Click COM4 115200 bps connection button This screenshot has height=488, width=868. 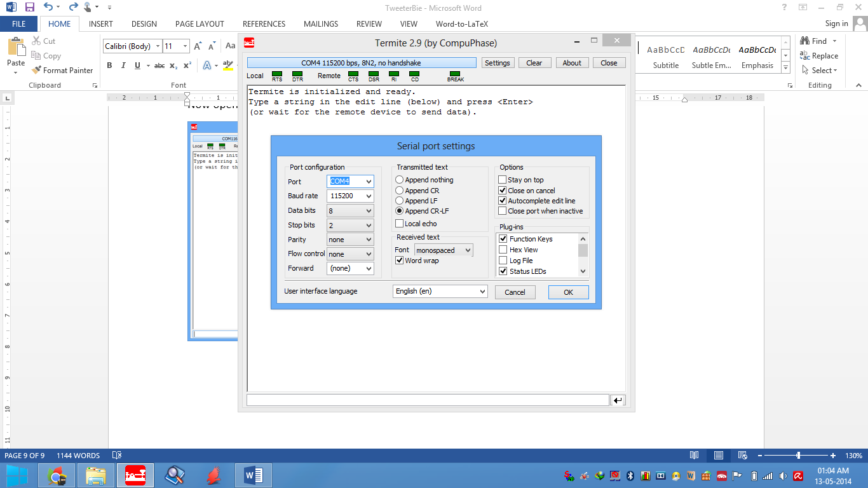(x=362, y=63)
